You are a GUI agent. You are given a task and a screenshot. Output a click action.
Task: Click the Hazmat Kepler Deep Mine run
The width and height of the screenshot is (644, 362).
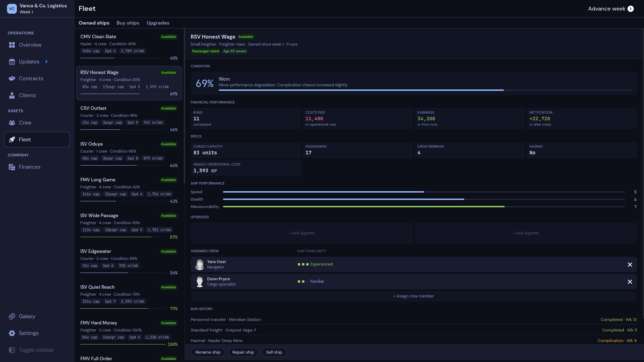(x=414, y=341)
